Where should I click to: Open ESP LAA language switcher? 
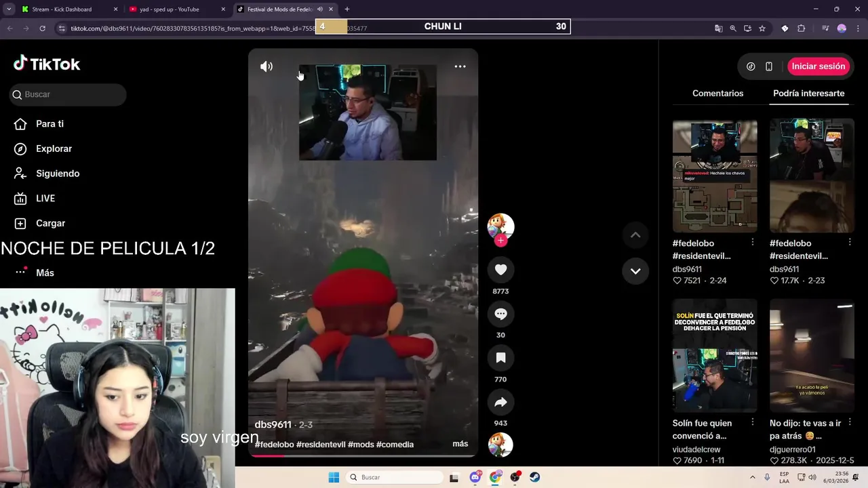coord(784,477)
